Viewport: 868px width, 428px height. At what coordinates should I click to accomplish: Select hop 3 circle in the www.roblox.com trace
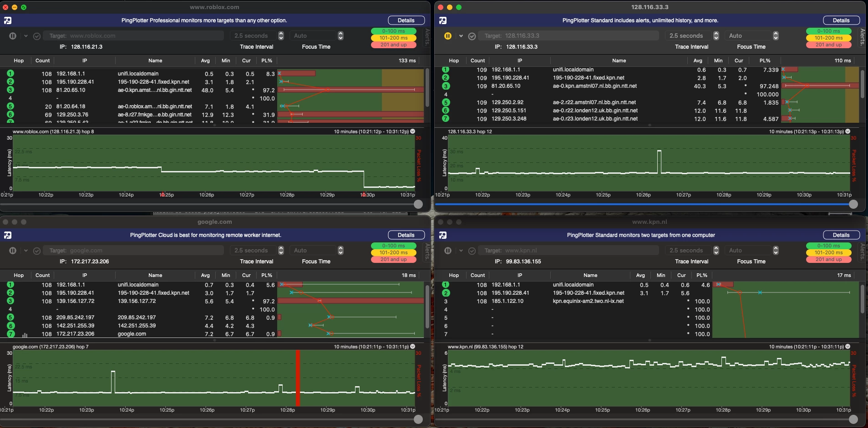pos(10,90)
